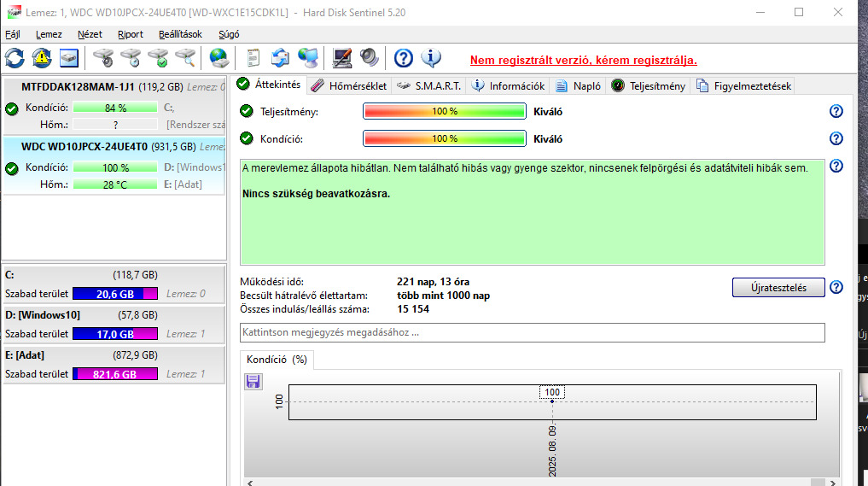Click the Újratesztelés button
868x486 pixels.
tap(778, 288)
